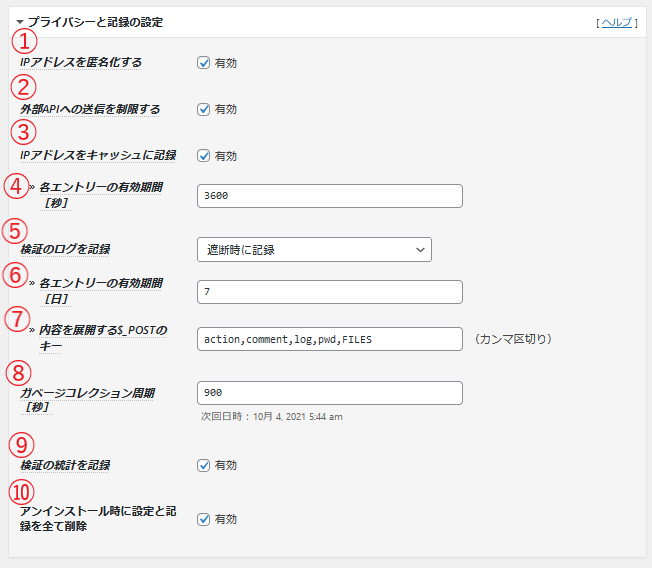Open the ヘルプ link
Image resolution: width=652 pixels, height=568 pixels.
(x=616, y=22)
